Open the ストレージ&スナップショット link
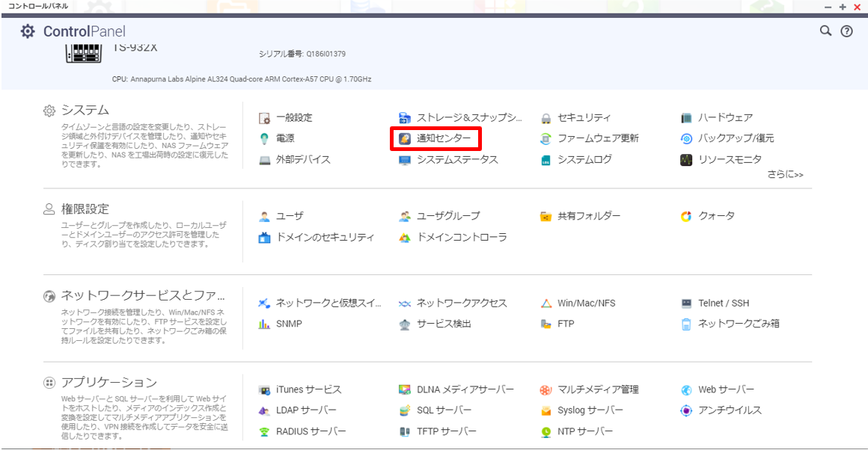Screen dimensions: 868x450 tap(469, 118)
